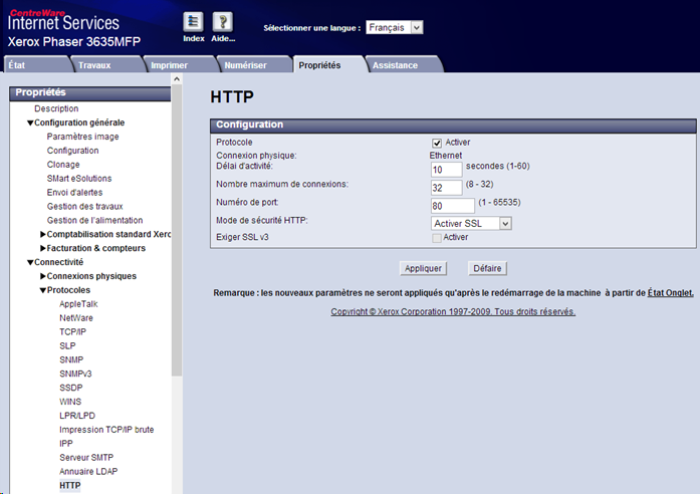Follow the État Onglet link
Screen dimensions: 700x494
pos(670,292)
